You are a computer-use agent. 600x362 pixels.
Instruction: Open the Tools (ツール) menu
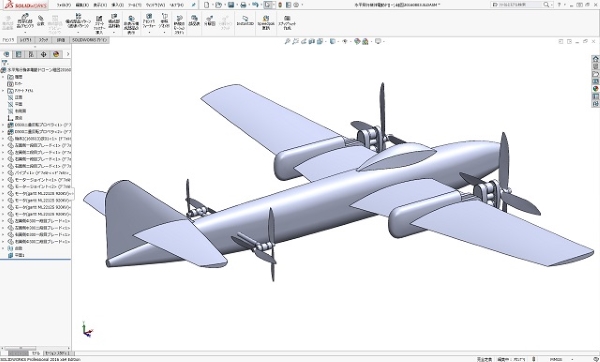(x=135, y=5)
